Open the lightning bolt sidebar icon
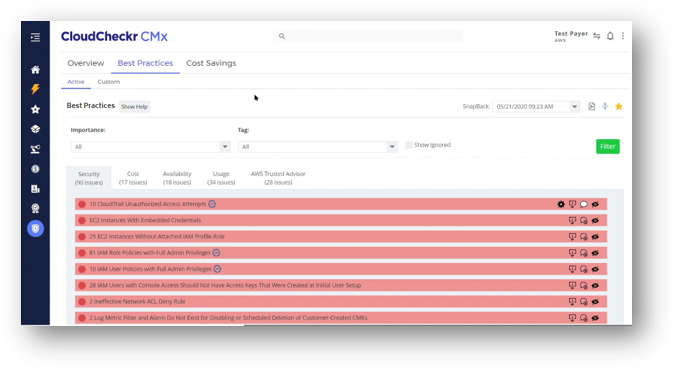 tap(35, 89)
